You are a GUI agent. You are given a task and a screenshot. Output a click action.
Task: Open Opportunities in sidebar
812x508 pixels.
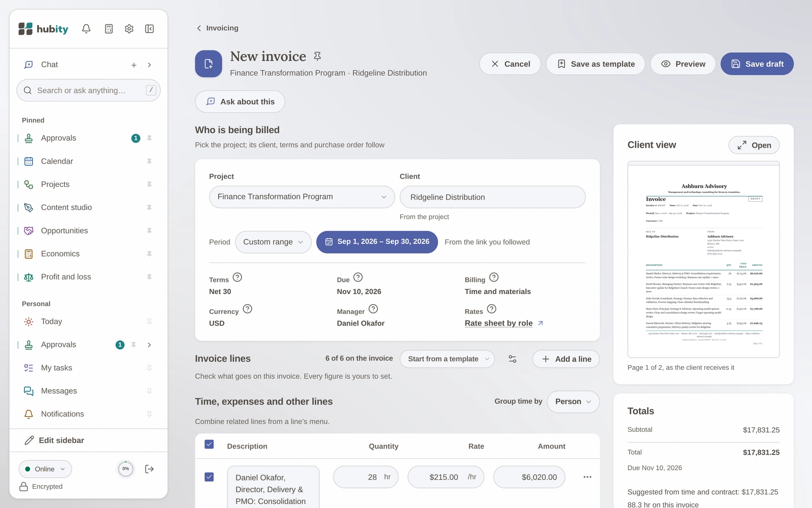coord(64,231)
